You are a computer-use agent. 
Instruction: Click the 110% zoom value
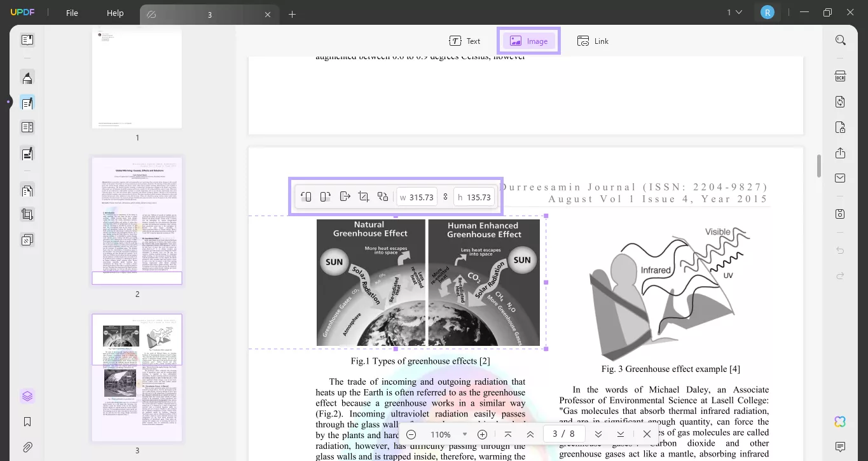pyautogui.click(x=441, y=434)
